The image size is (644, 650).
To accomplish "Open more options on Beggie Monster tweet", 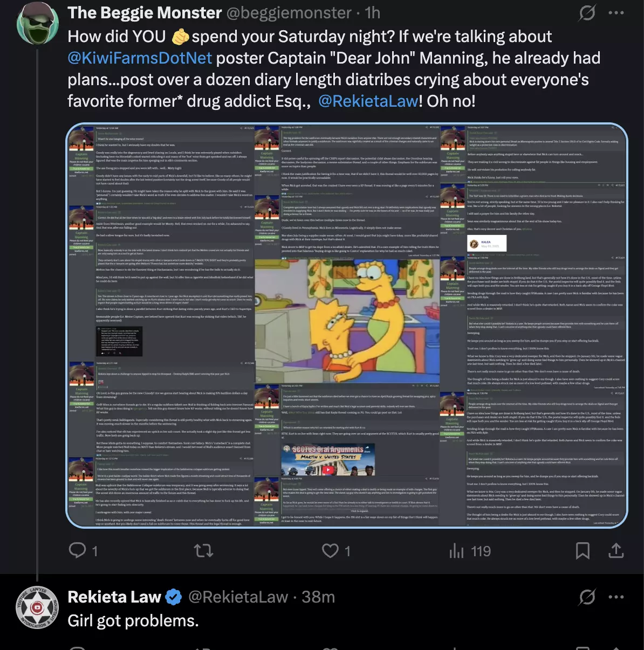I will pos(616,12).
